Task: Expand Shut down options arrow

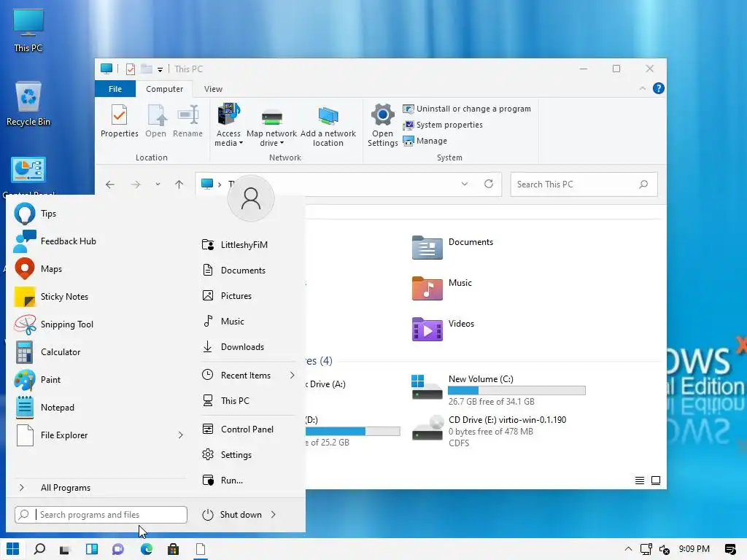Action: (274, 514)
